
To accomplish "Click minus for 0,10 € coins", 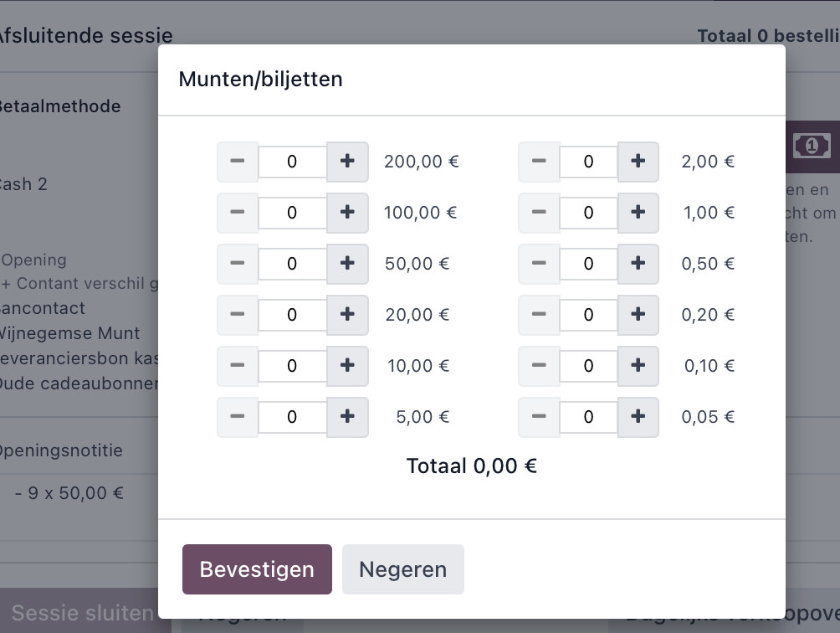I will click(x=539, y=366).
